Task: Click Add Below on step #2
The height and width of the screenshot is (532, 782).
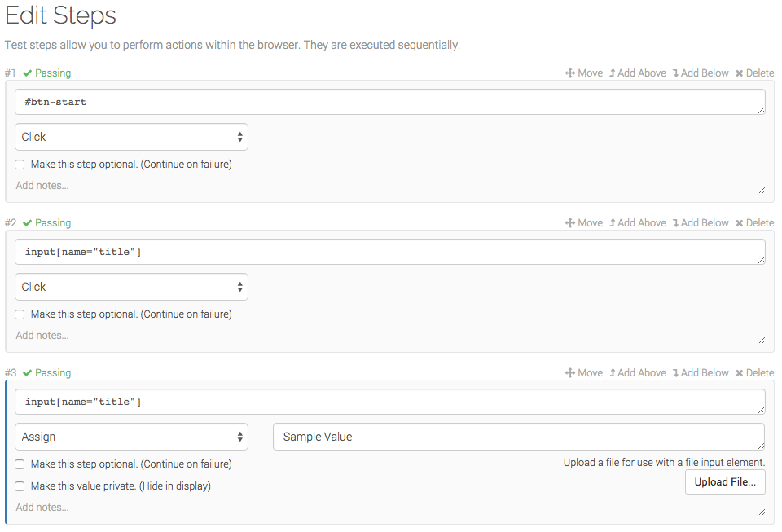Action: (701, 222)
